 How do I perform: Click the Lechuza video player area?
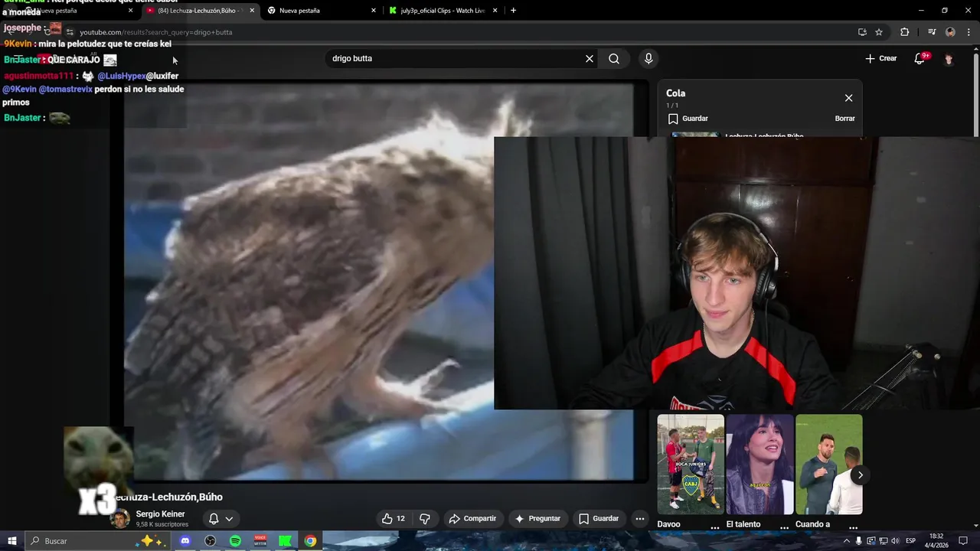[379, 282]
